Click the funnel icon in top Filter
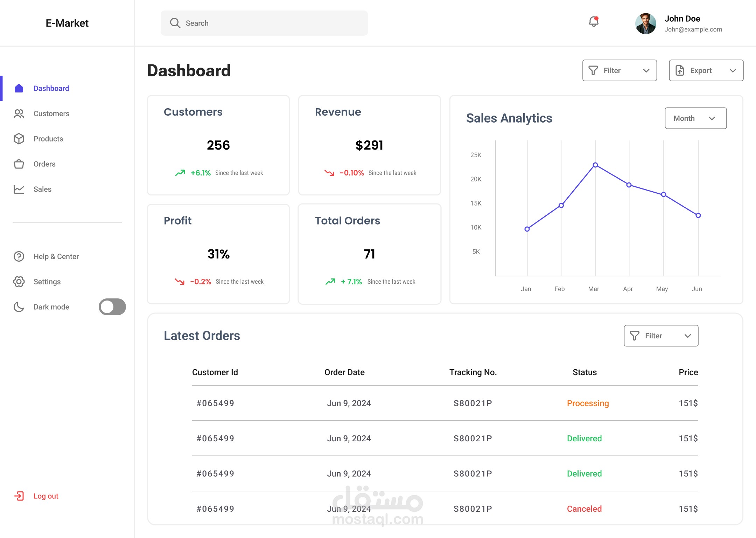756x538 pixels. pos(593,70)
